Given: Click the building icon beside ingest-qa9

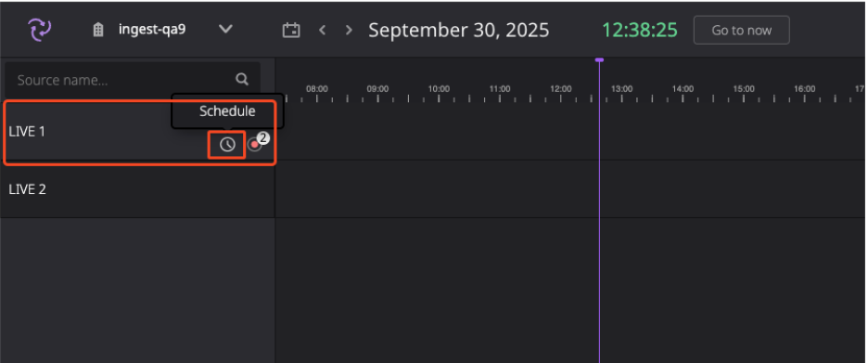Looking at the screenshot, I should [98, 30].
